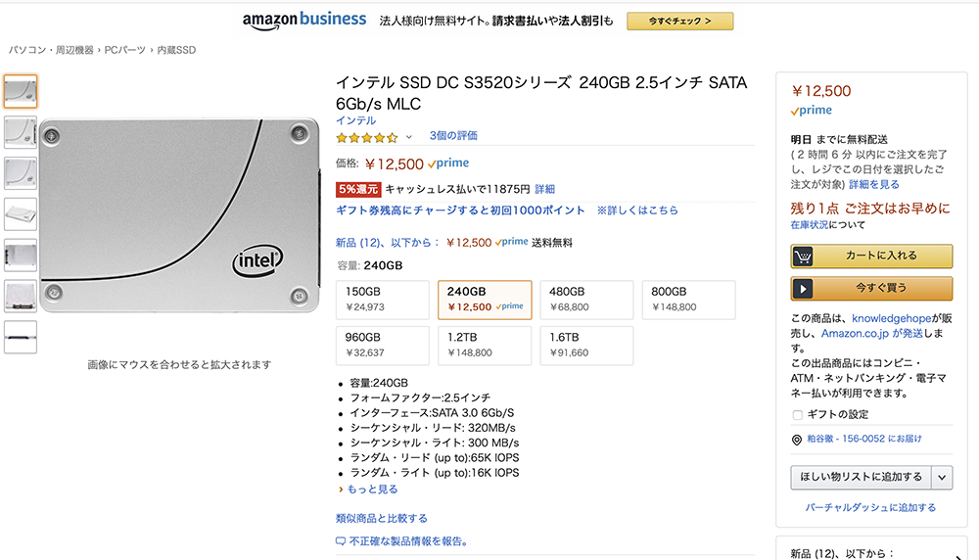Viewport: 979px width, 560px height.
Task: Open the star rating breakdown dropdown arrow
Action: tap(409, 137)
